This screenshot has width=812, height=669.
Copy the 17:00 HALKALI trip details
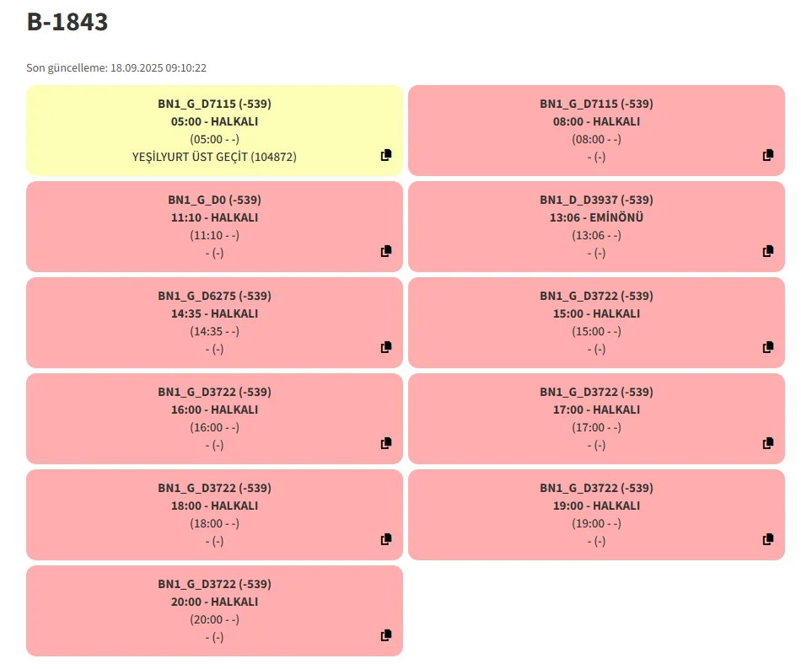[768, 443]
